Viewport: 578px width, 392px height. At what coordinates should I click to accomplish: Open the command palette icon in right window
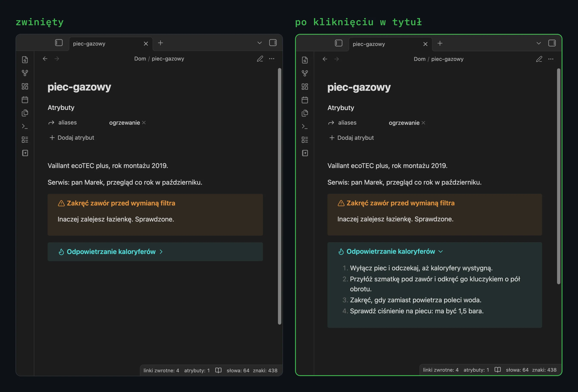[305, 127]
